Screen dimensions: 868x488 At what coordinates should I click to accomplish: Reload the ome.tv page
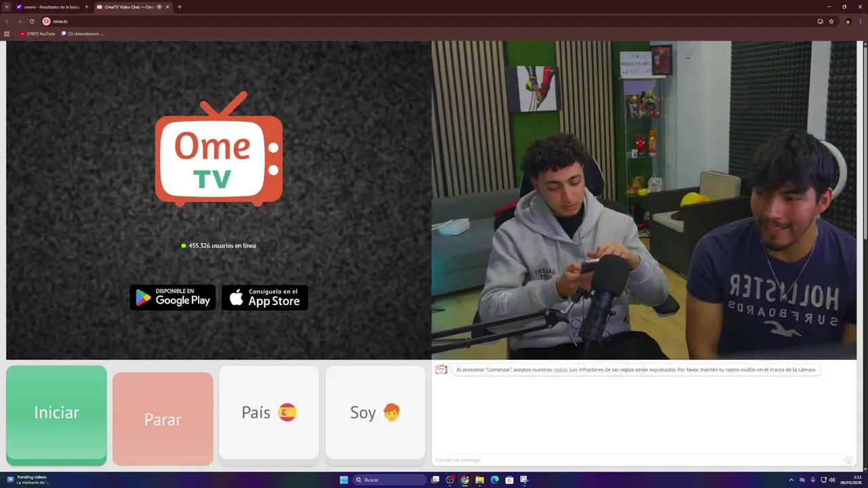32,21
